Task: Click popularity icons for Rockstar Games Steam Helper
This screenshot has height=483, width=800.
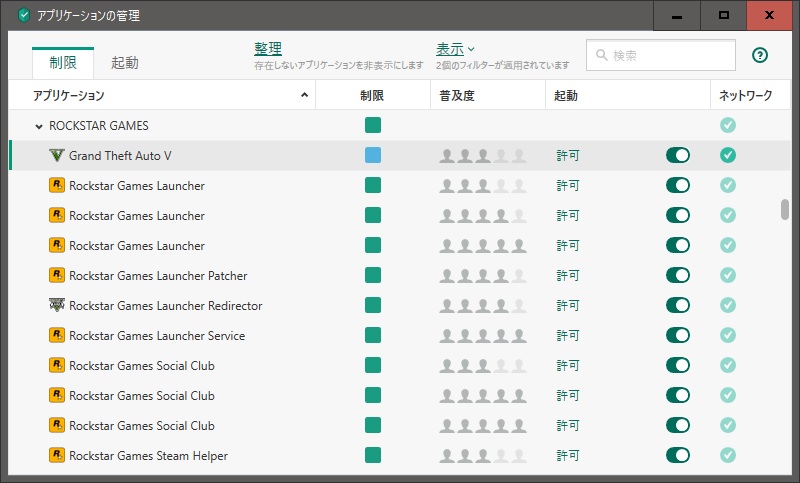Action: [483, 455]
